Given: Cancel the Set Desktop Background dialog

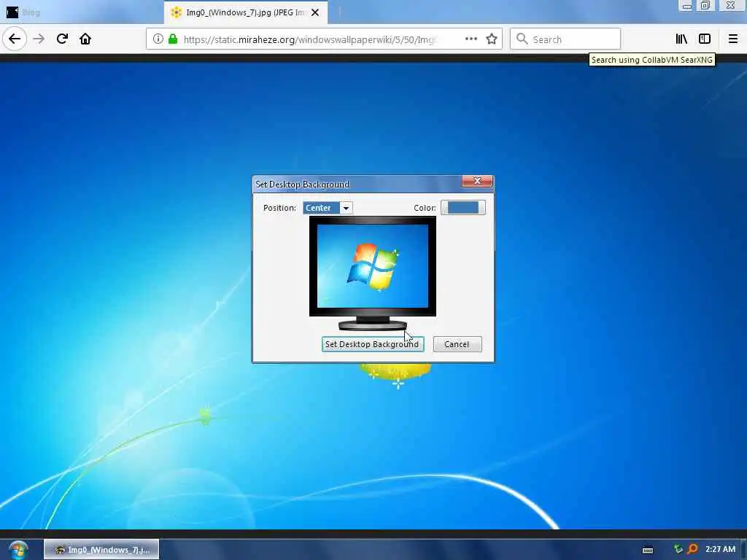Looking at the screenshot, I should click(x=457, y=344).
